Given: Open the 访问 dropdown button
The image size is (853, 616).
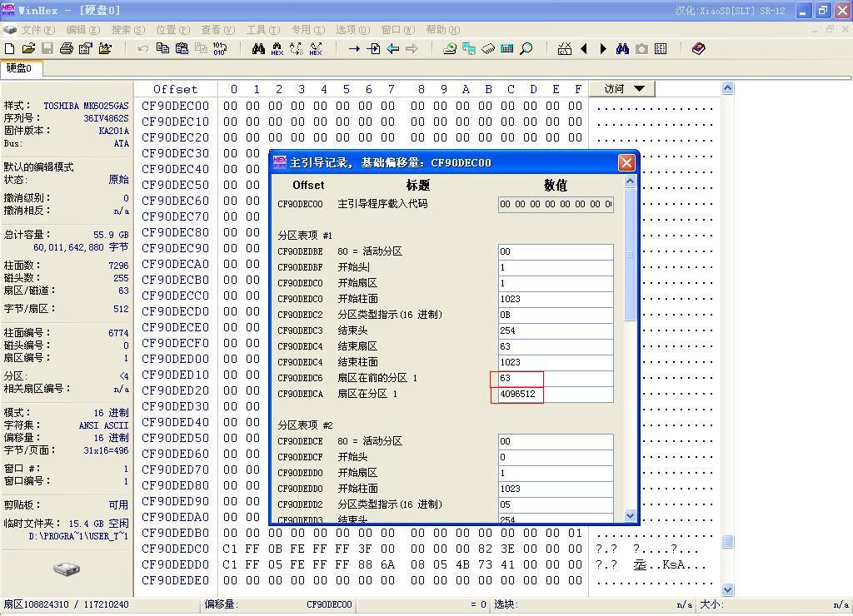Looking at the screenshot, I should [622, 88].
